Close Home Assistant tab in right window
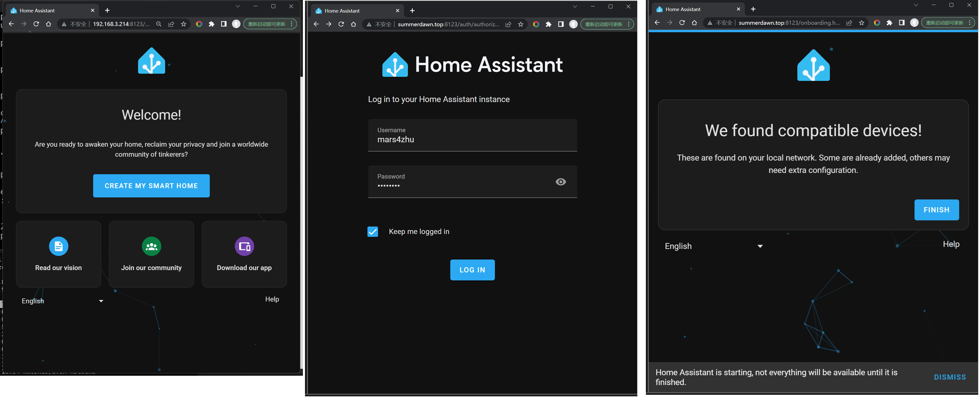 click(738, 9)
